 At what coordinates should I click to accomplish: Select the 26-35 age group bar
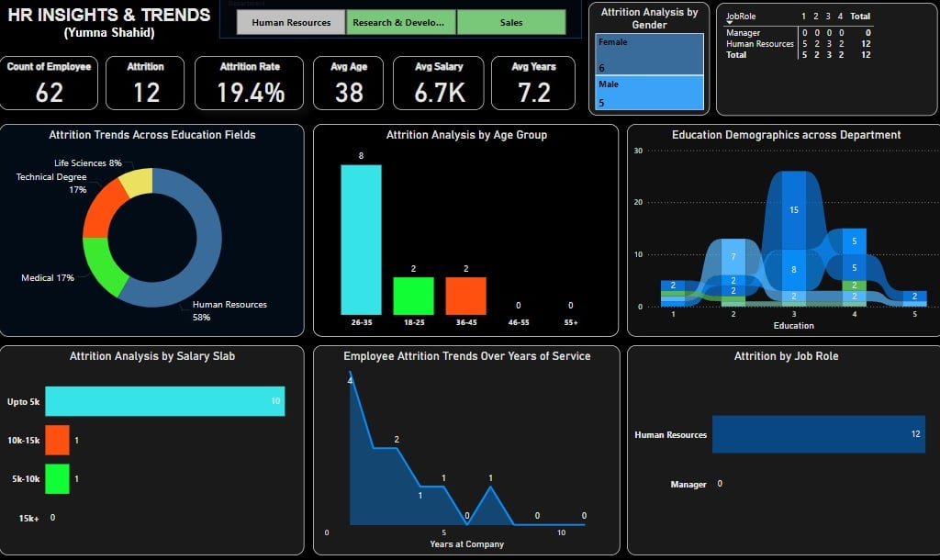tap(361, 240)
